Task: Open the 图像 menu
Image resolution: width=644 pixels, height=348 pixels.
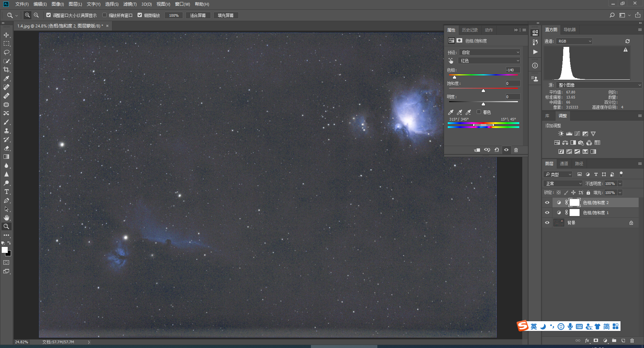Action: tap(58, 4)
